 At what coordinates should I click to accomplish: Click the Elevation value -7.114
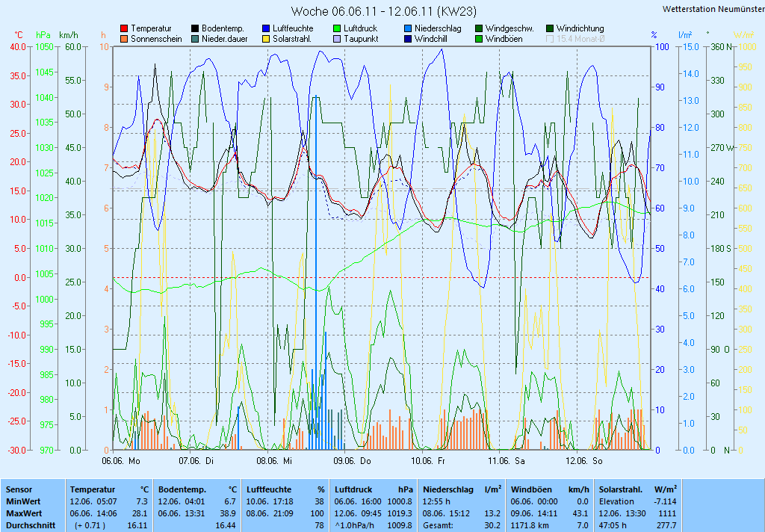click(666, 502)
